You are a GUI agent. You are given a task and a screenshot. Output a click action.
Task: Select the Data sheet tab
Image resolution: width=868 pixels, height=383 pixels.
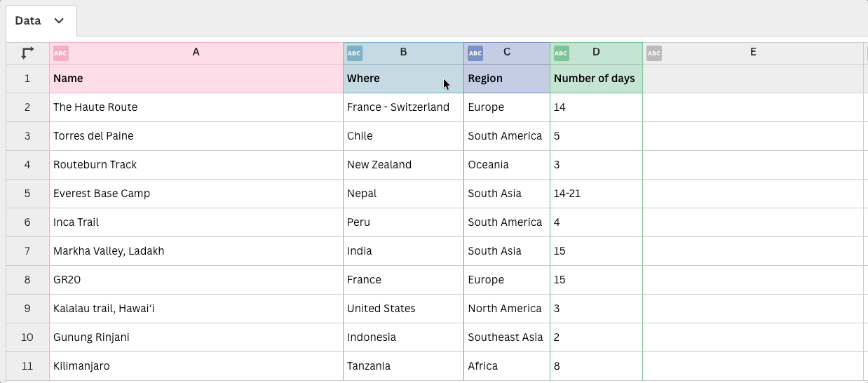[28, 21]
